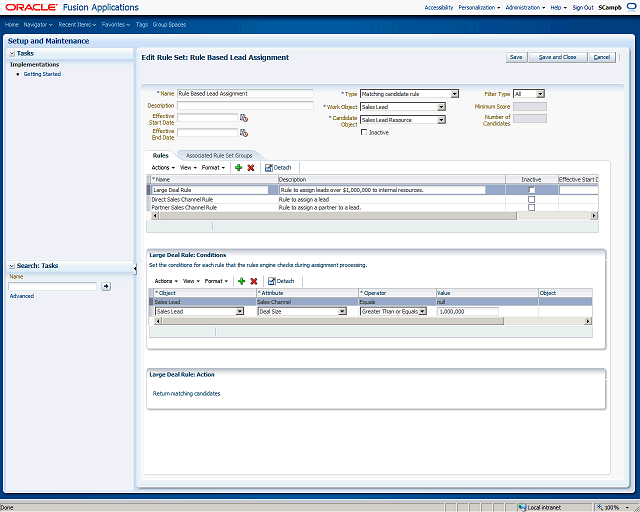Open the Recent Items menu
Image resolution: width=640 pixels, height=512 pixels.
77,24
